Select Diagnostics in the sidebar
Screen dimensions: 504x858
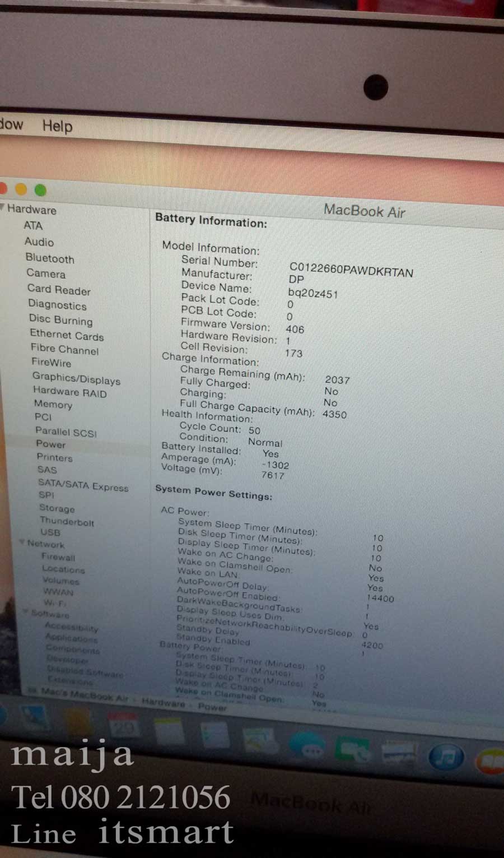tap(58, 305)
